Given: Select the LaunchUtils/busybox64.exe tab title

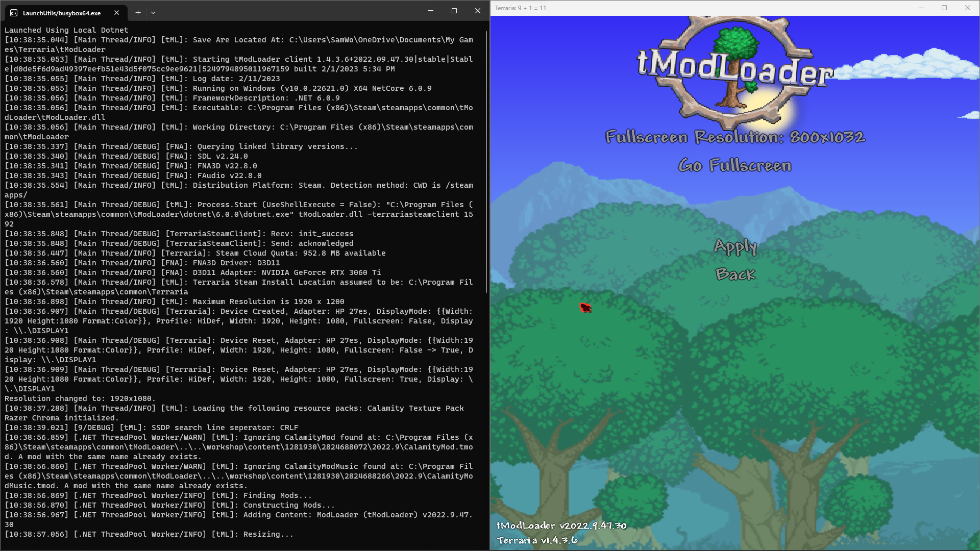Looking at the screenshot, I should point(62,13).
